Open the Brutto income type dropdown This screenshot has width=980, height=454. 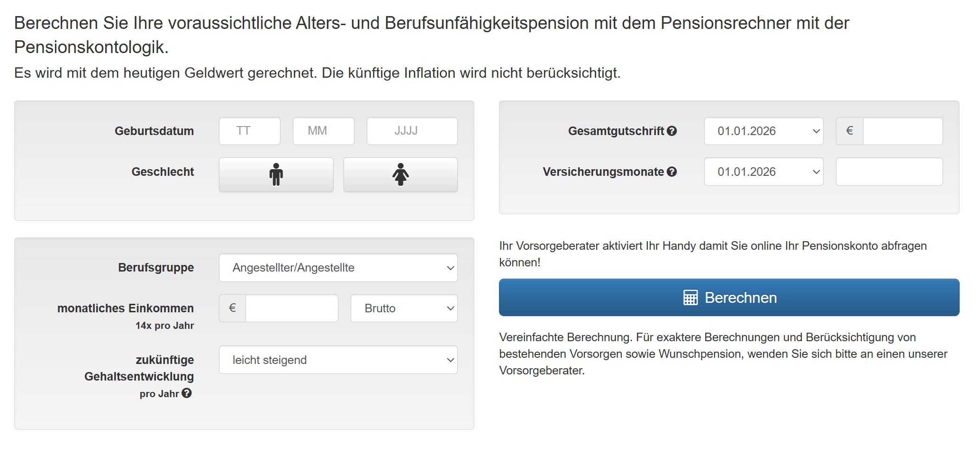[404, 308]
